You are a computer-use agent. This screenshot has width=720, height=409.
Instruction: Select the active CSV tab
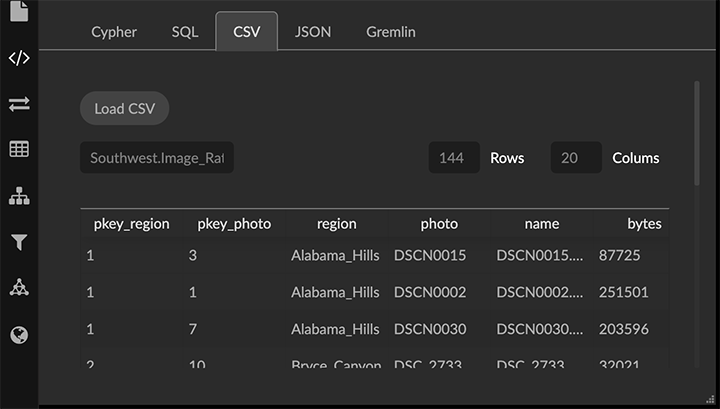tap(247, 32)
